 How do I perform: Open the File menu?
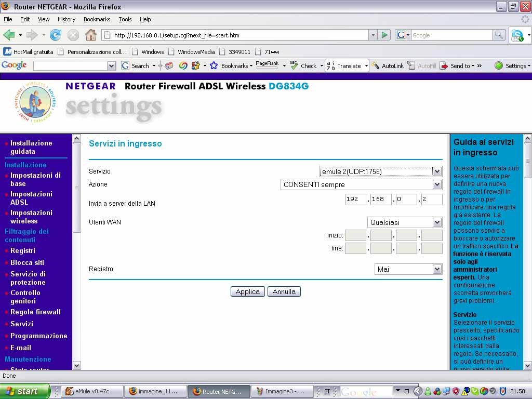click(8, 19)
